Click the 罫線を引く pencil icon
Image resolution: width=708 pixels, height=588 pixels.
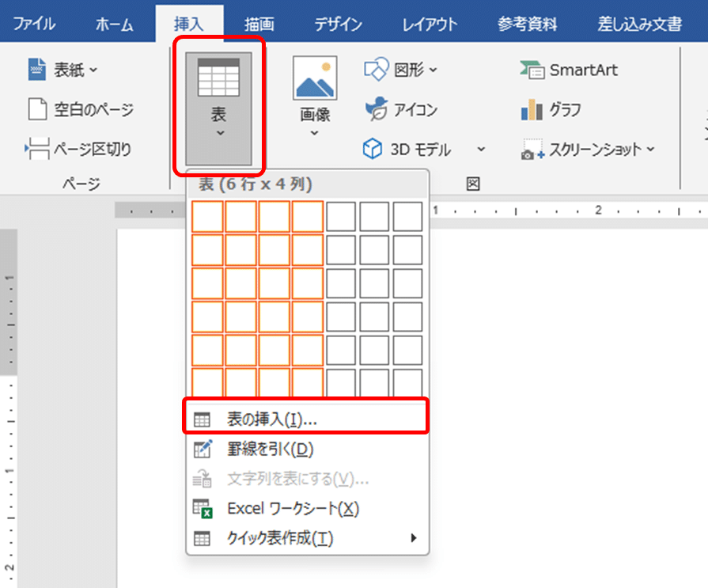[203, 449]
